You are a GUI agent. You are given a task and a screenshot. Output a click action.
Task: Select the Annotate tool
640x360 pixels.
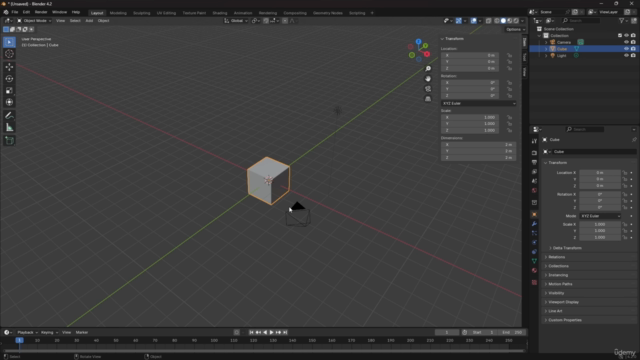pos(9,116)
